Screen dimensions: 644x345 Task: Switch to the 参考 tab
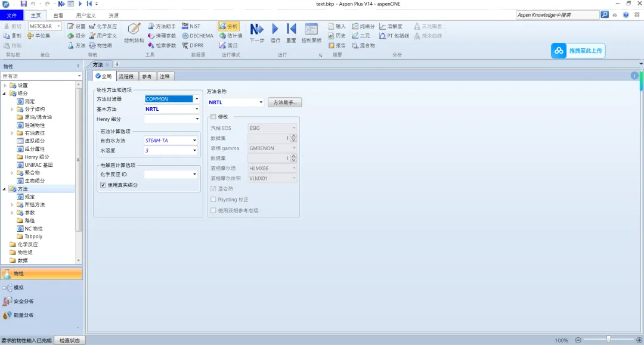pyautogui.click(x=147, y=76)
